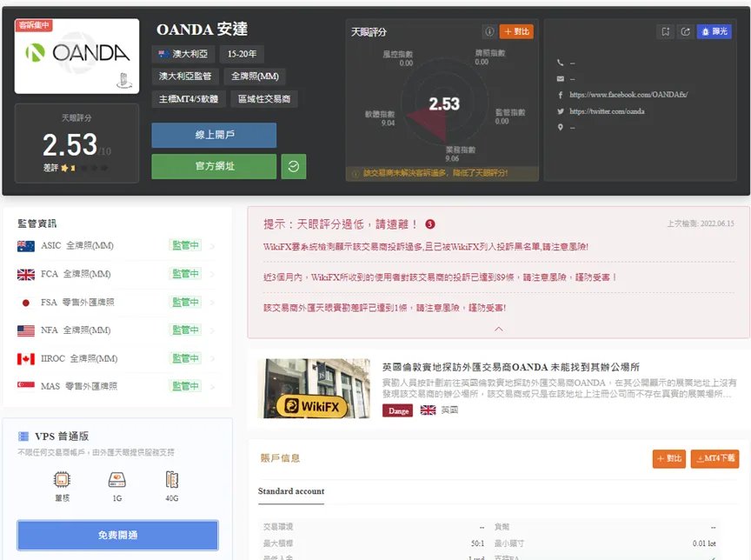This screenshot has width=751, height=560.
Task: Click the 40G memory icon
Action: point(172,479)
